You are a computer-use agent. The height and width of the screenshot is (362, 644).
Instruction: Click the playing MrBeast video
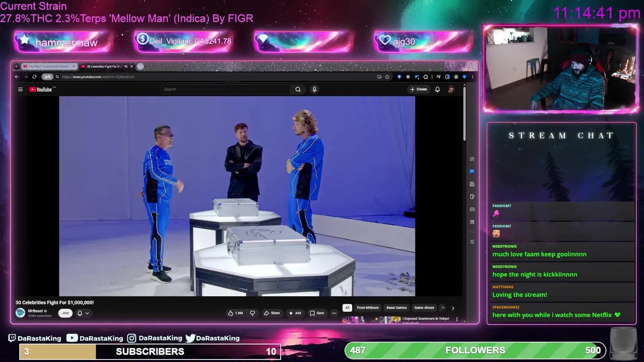click(x=237, y=196)
